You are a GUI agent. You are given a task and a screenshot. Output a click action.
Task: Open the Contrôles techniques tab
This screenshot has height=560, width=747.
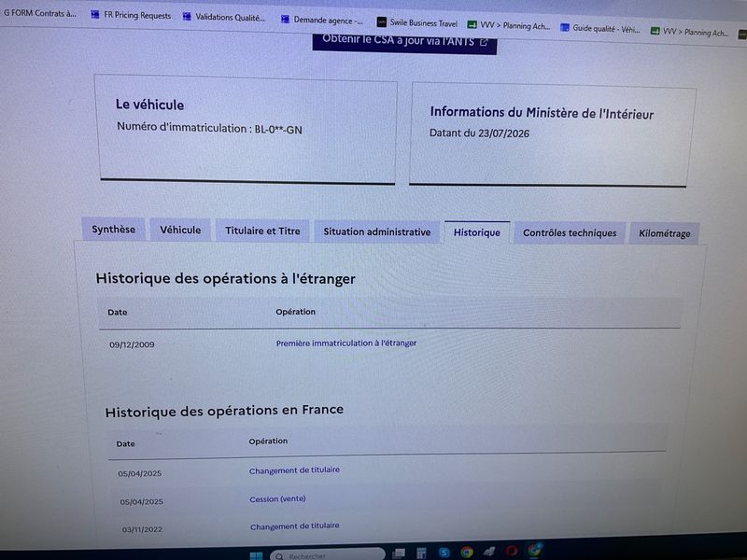point(570,232)
